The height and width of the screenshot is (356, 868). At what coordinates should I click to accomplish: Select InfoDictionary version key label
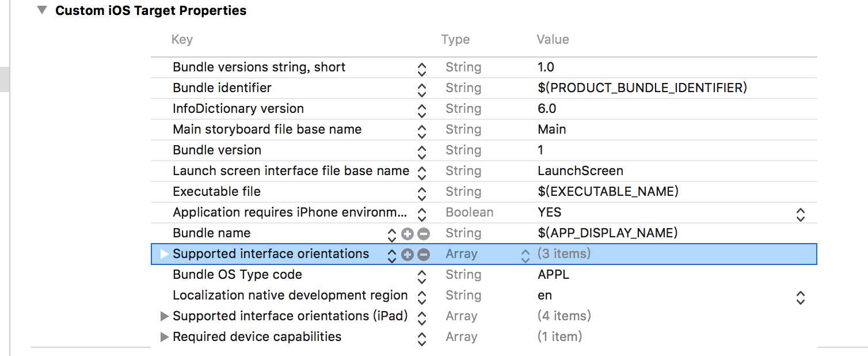click(238, 109)
